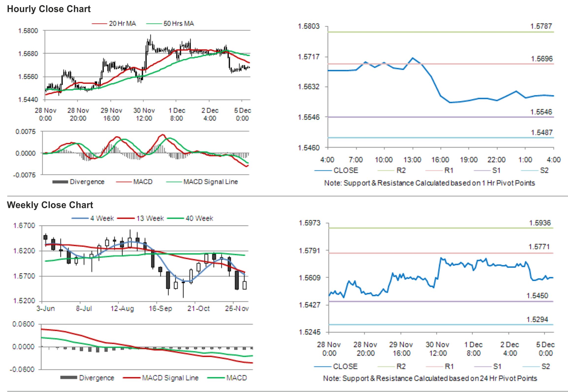Screen dimensions: 568x392
Task: Click the 1.5973 y-axis label
Action: [x=309, y=223]
